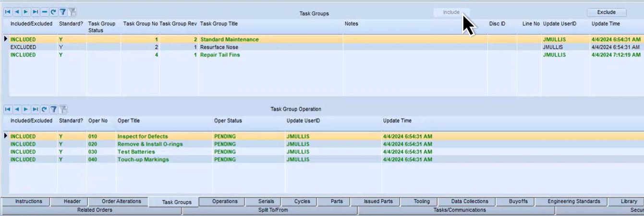Open the Issued Parts tab
The image size is (644, 216).
378,201
